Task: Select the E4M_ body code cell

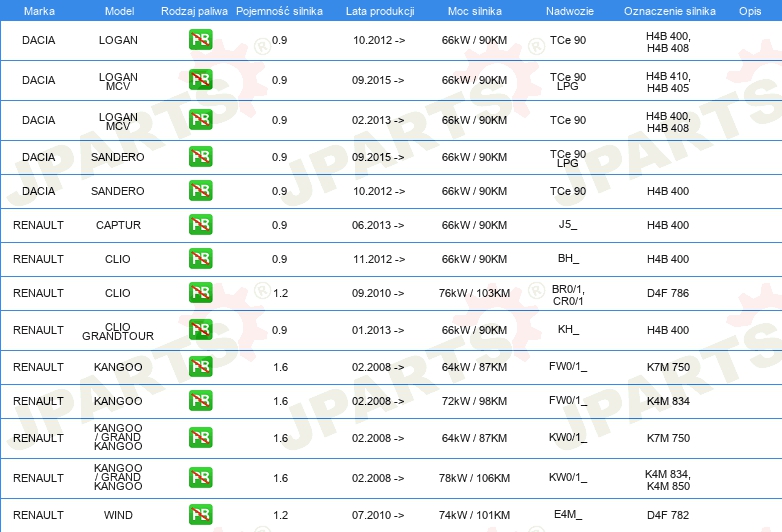Action: click(568, 514)
